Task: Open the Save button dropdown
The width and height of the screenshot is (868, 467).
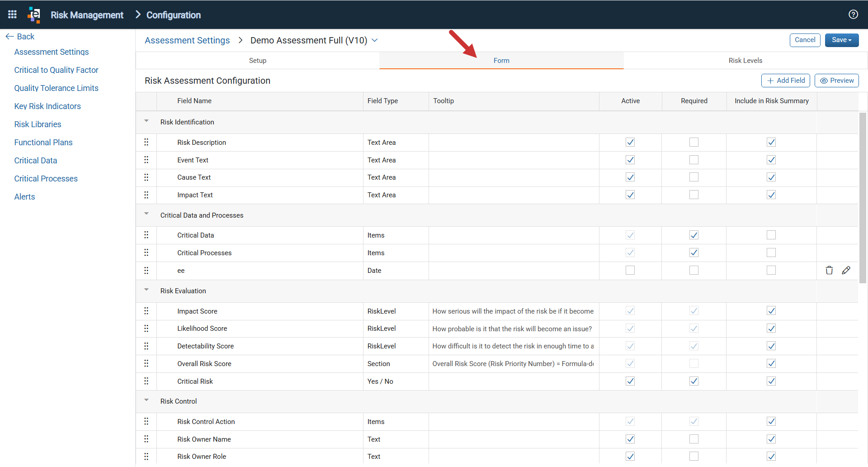Action: click(x=850, y=40)
